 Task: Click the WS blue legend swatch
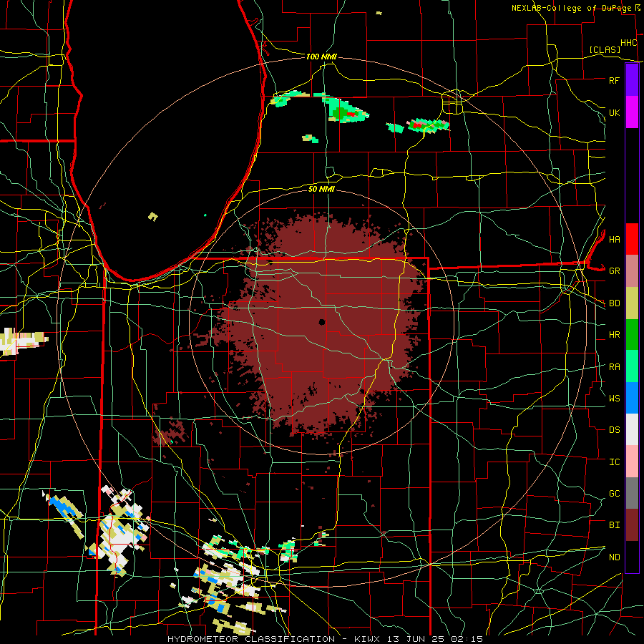coord(632,398)
